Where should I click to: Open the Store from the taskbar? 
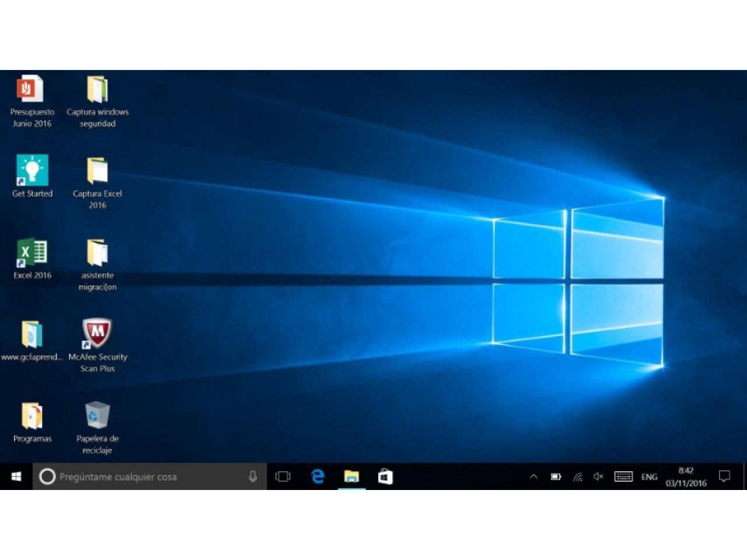[385, 477]
